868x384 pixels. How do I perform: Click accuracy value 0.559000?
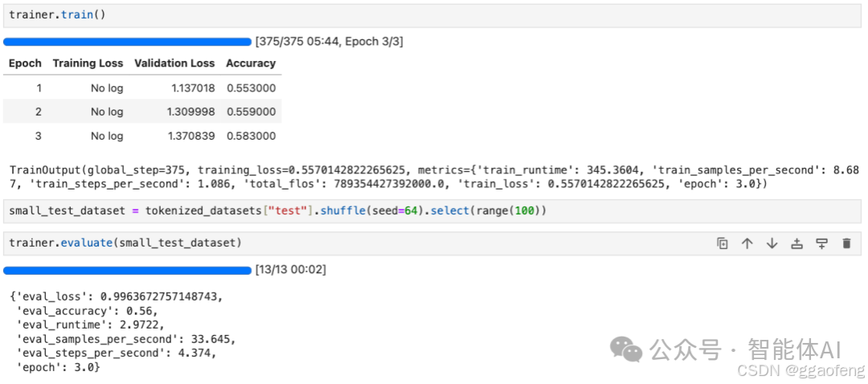click(x=251, y=112)
